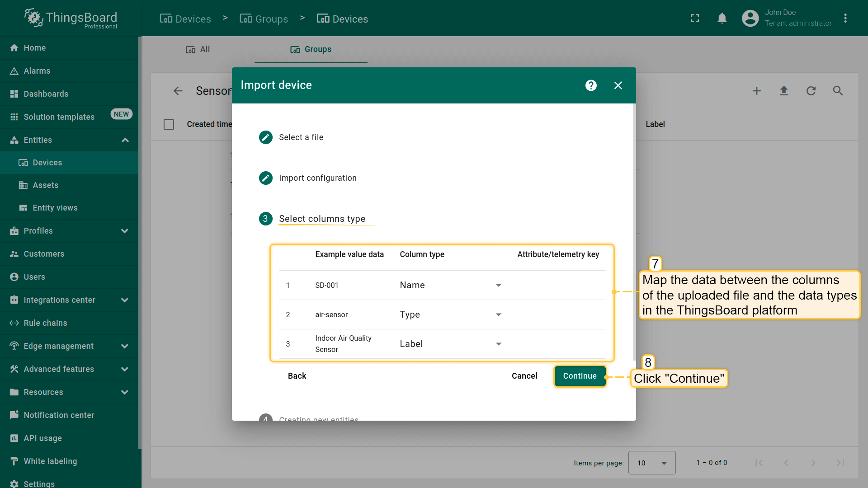Viewport: 868px width, 488px height.
Task: Click the Continue button
Action: tap(580, 376)
